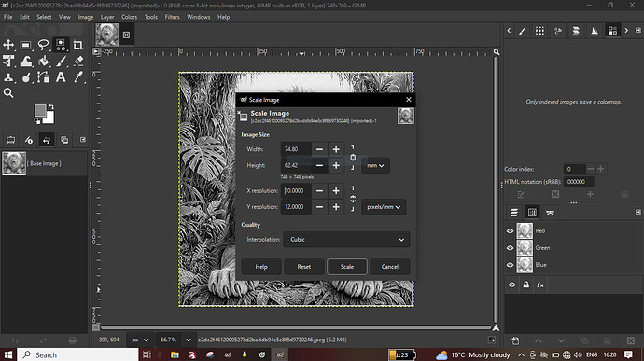Select the Clone stamp tool
The image size is (644, 361).
tap(8, 77)
